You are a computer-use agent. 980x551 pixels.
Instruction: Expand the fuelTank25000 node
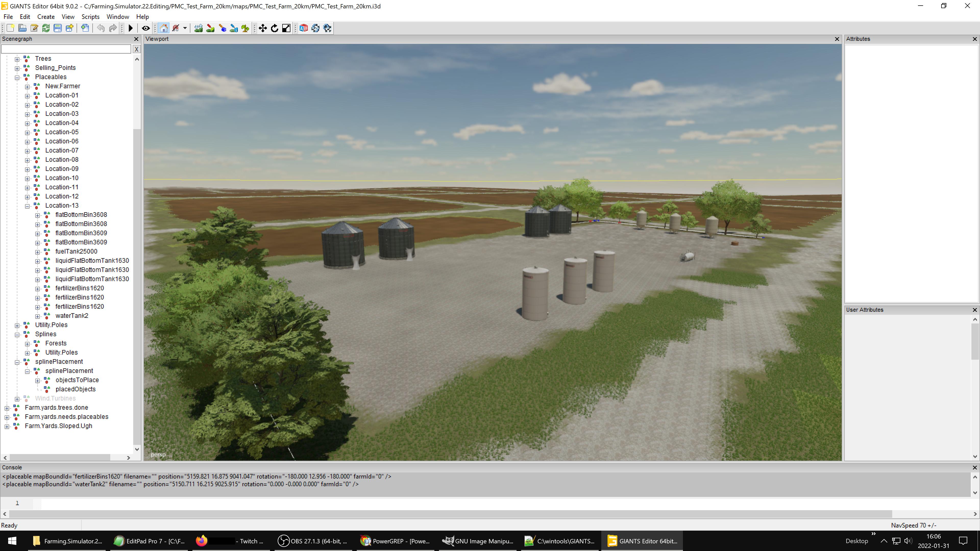click(x=38, y=252)
